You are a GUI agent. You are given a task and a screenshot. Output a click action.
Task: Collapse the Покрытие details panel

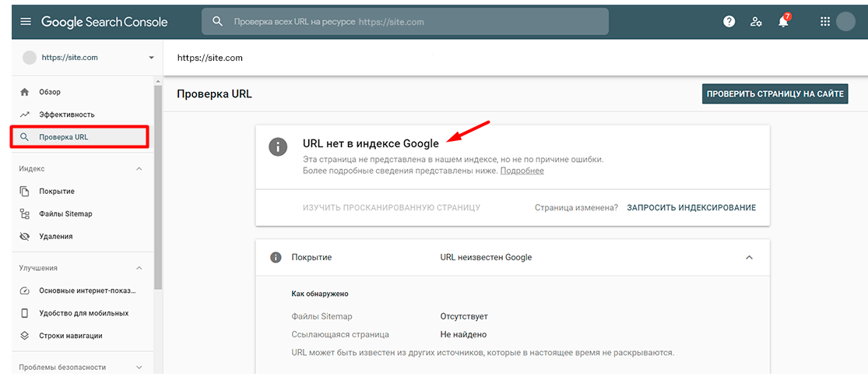(x=749, y=257)
